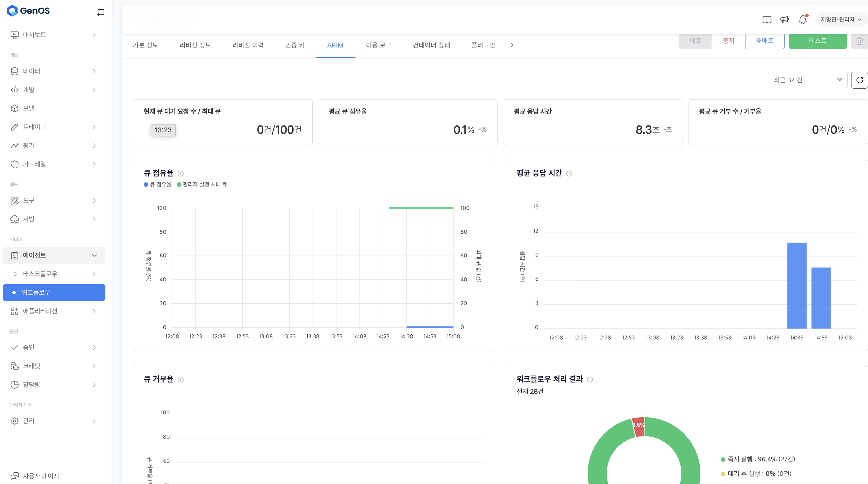Click the 관리 gear icon

(14, 421)
